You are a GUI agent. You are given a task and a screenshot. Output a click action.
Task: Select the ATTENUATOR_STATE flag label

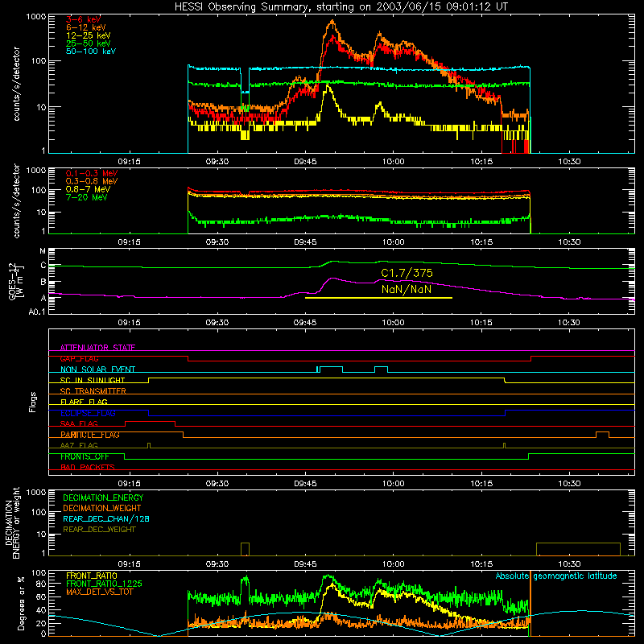tap(97, 348)
